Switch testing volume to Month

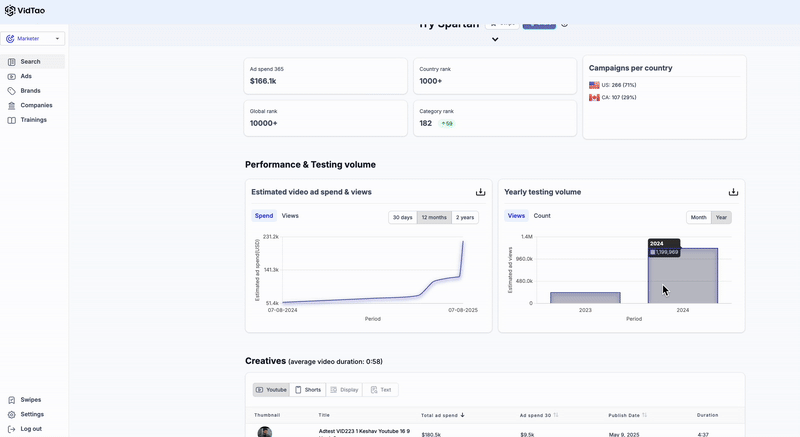698,217
